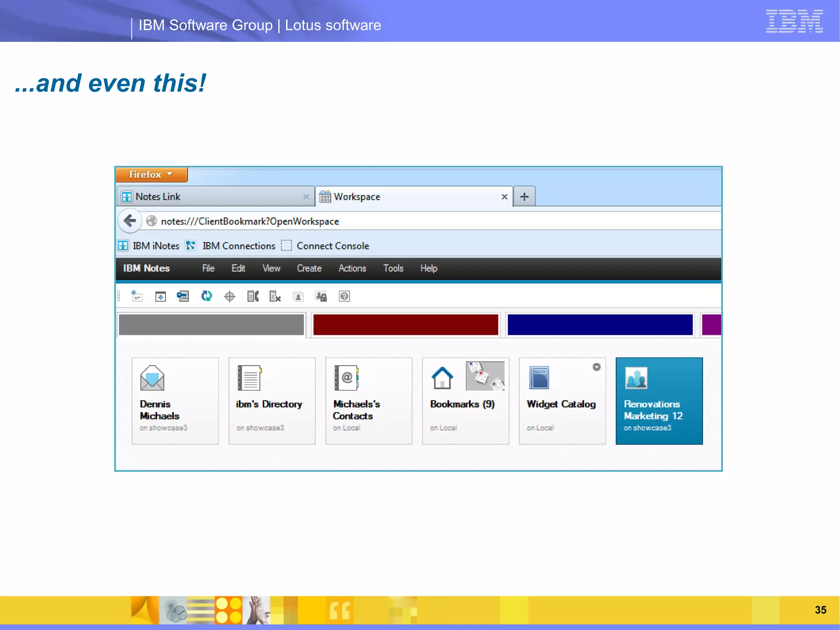Open the Tools menu
Viewport: 840px width, 630px height.
[x=393, y=268]
